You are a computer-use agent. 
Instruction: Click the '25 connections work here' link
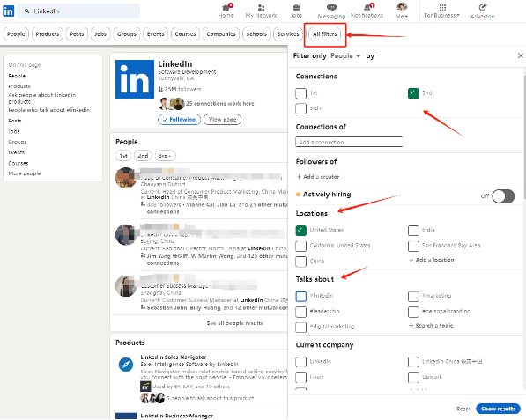[x=220, y=104]
